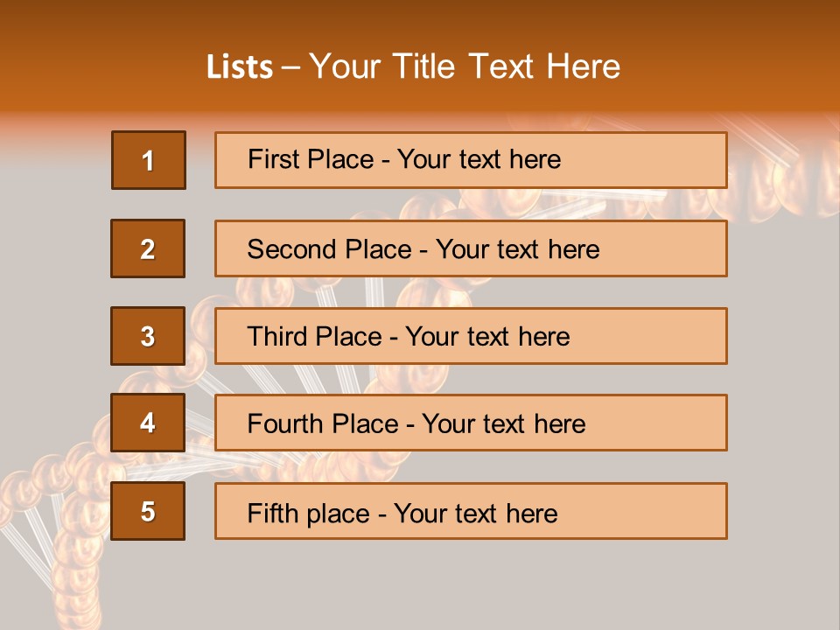Click the bold word Lists in title
Screen dimensions: 840x630
(240, 66)
